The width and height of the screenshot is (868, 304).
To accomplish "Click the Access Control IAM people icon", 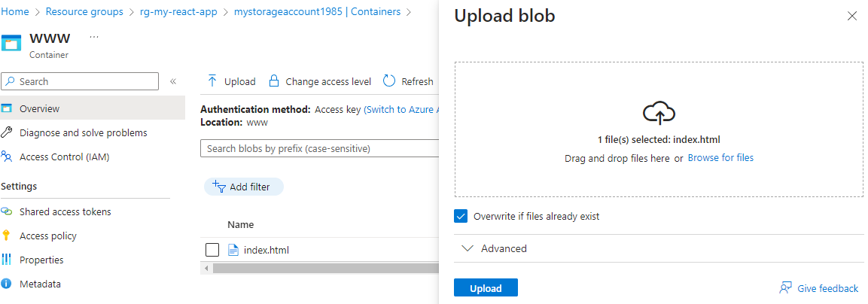I will 7,157.
